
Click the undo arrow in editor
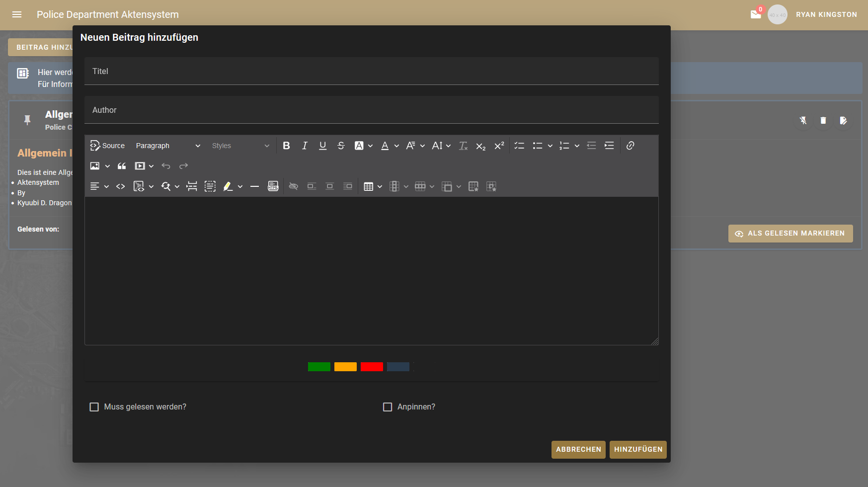(x=166, y=166)
